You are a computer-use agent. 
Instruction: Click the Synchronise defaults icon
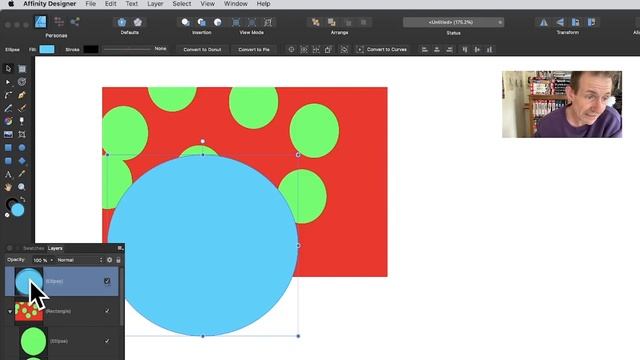click(x=122, y=22)
